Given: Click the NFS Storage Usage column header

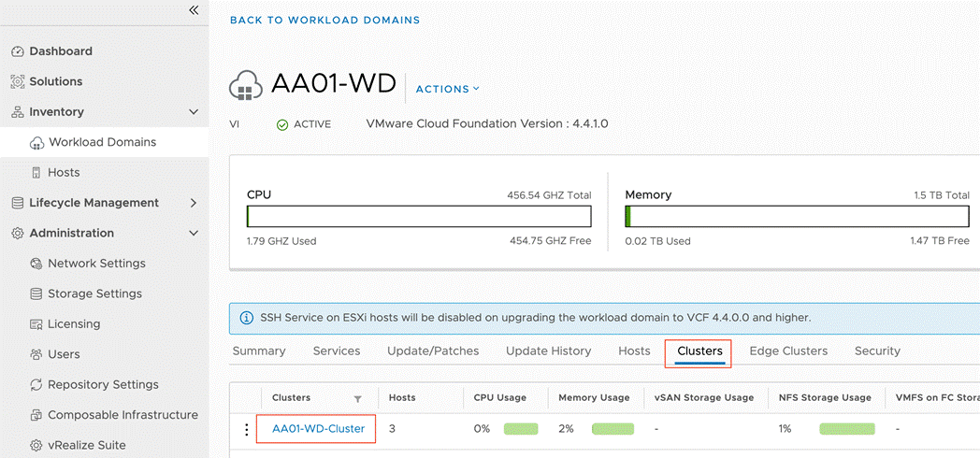Looking at the screenshot, I should pyautogui.click(x=825, y=398).
